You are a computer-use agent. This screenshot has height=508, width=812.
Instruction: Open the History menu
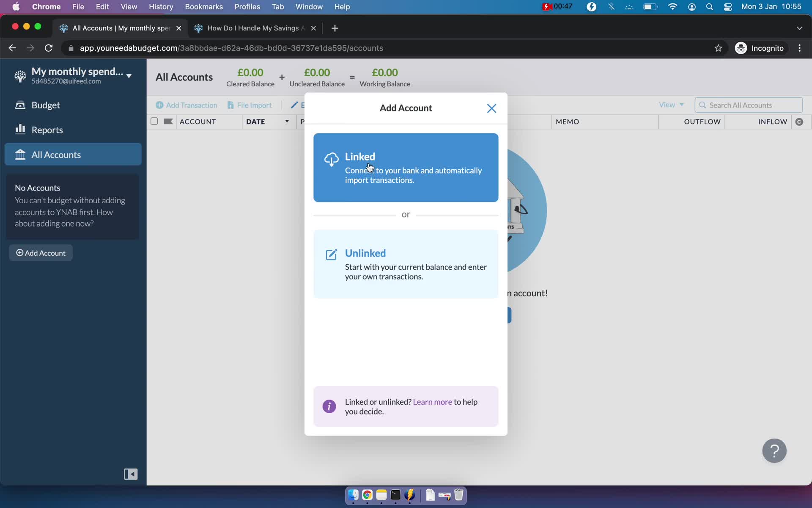pyautogui.click(x=161, y=6)
